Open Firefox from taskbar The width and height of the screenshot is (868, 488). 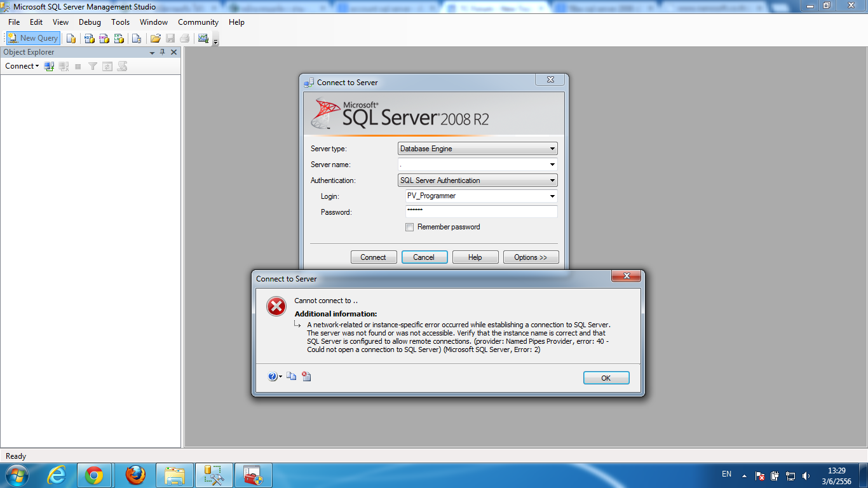coord(135,475)
